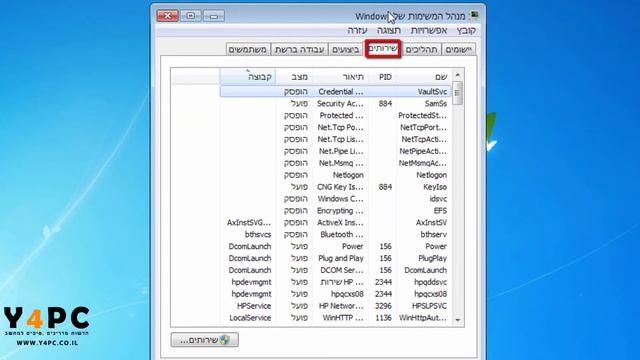
Task: Select the hpqcxs08 service name cell
Action: pos(431,294)
